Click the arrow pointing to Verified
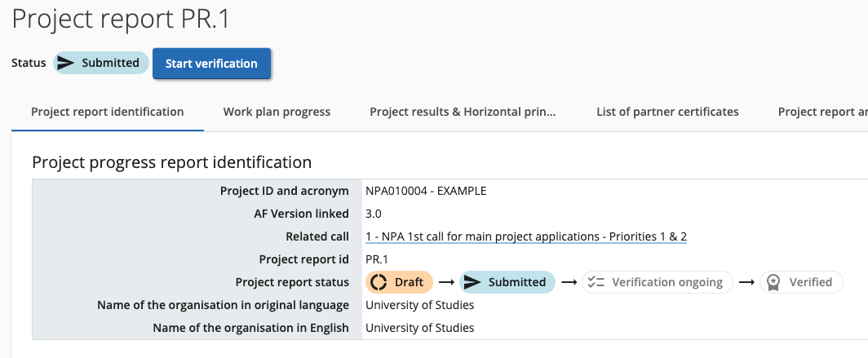868x358 pixels. coord(746,282)
